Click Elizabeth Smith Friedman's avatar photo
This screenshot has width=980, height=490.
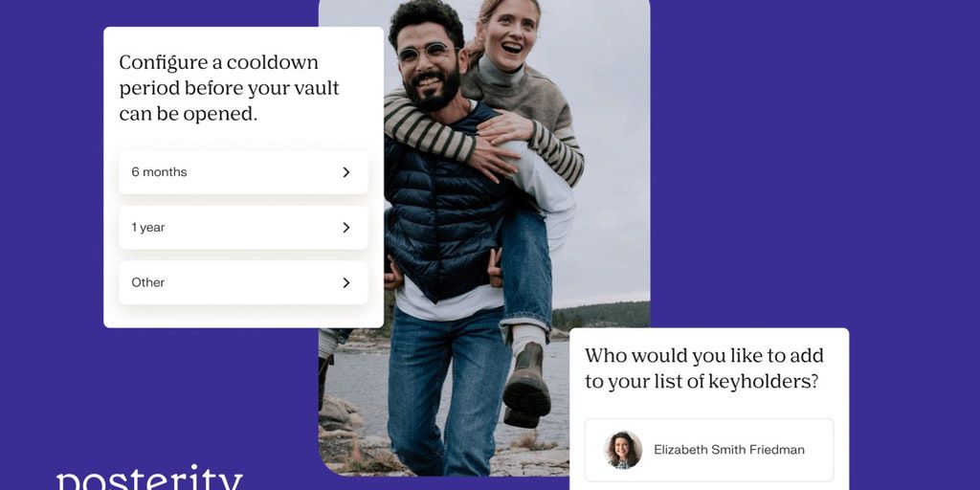[622, 450]
